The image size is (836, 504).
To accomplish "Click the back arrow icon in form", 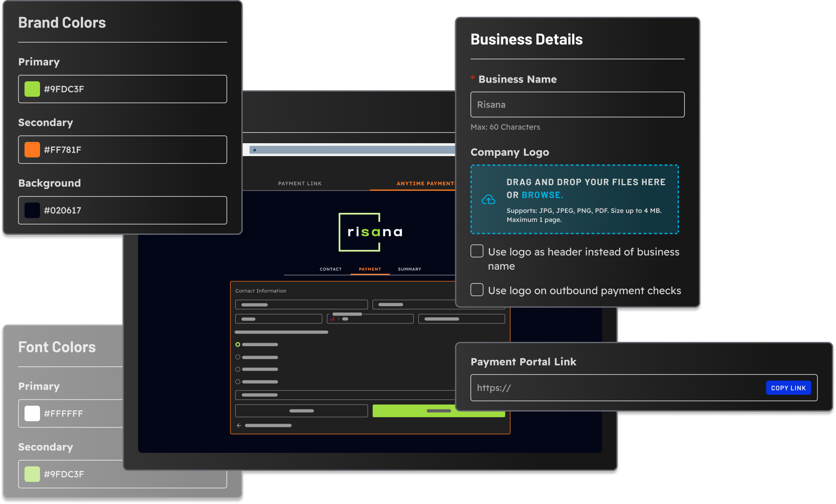I will (x=239, y=425).
